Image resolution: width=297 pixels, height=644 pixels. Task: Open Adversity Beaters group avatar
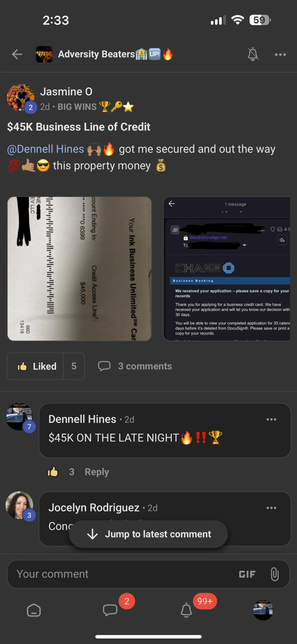click(x=44, y=54)
